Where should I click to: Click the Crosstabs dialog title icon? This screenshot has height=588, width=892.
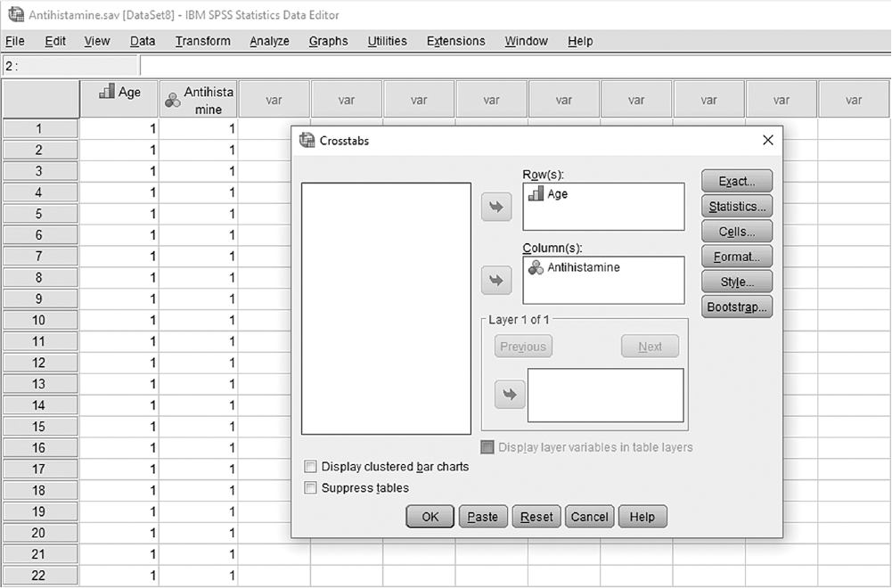pyautogui.click(x=307, y=140)
